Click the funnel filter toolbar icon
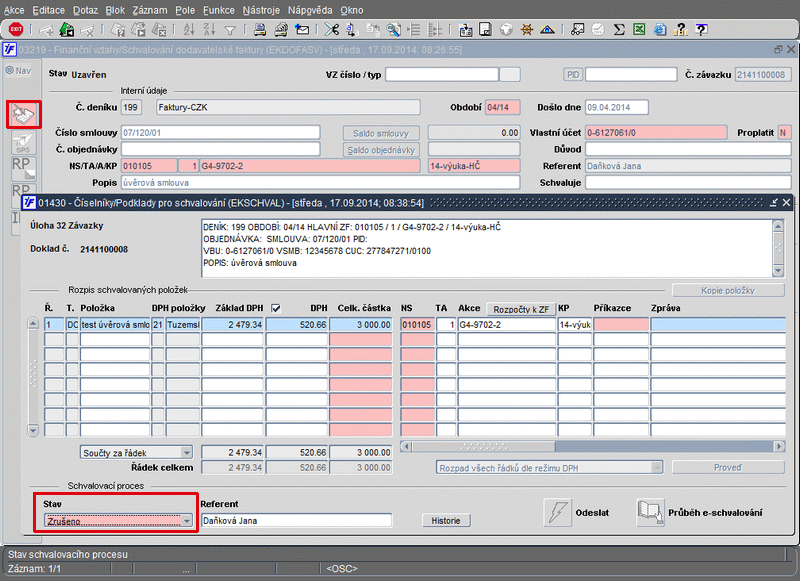 click(x=231, y=30)
